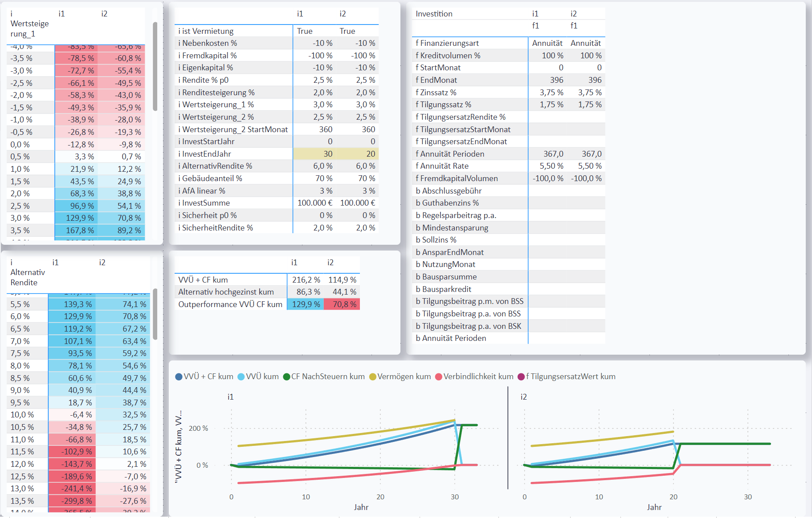The width and height of the screenshot is (812, 518).
Task: Select the b NutzungMonat row label
Action: click(445, 264)
